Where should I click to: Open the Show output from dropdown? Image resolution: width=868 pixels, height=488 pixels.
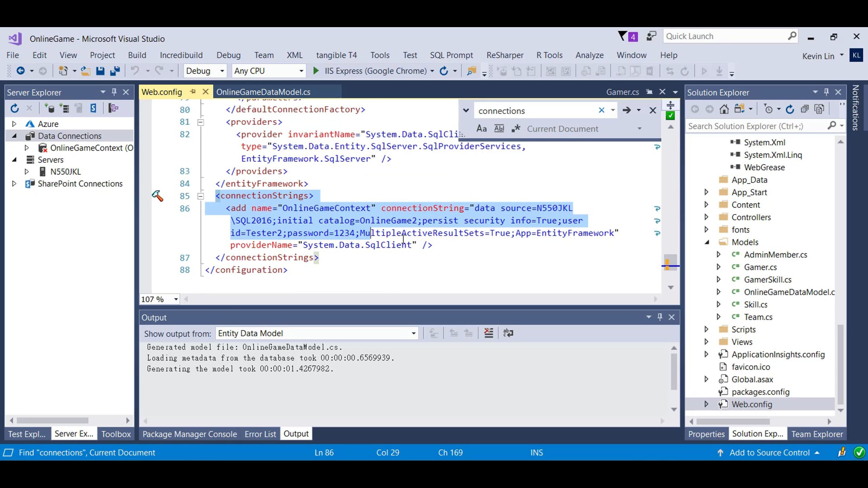(x=412, y=333)
